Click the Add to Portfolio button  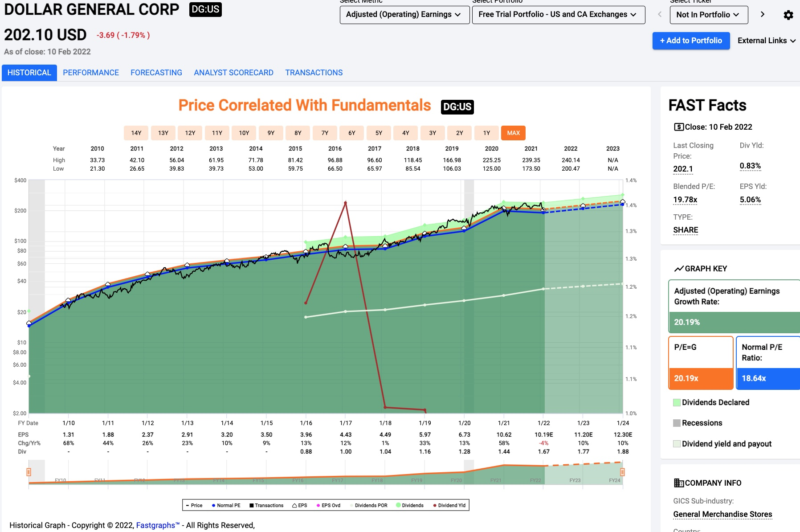pyautogui.click(x=691, y=41)
